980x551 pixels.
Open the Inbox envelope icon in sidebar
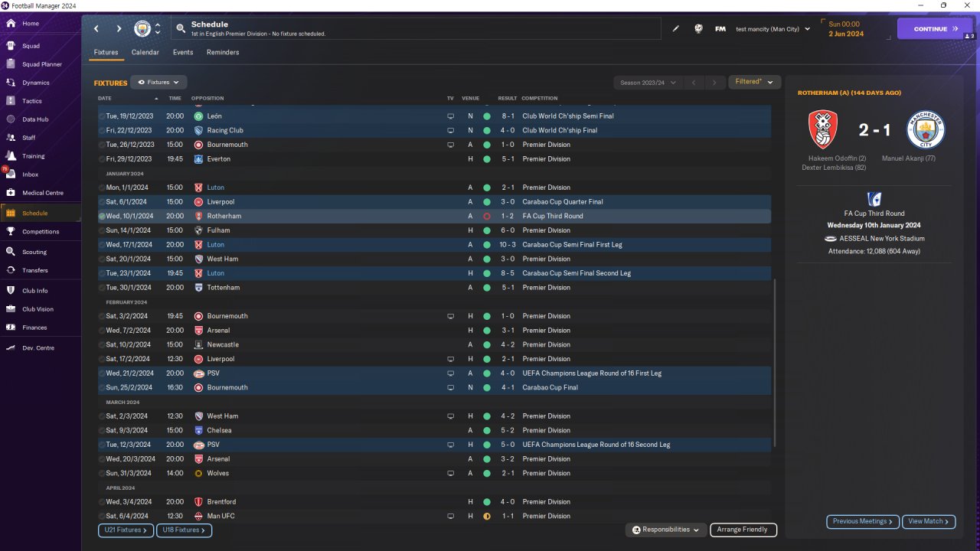(x=11, y=174)
